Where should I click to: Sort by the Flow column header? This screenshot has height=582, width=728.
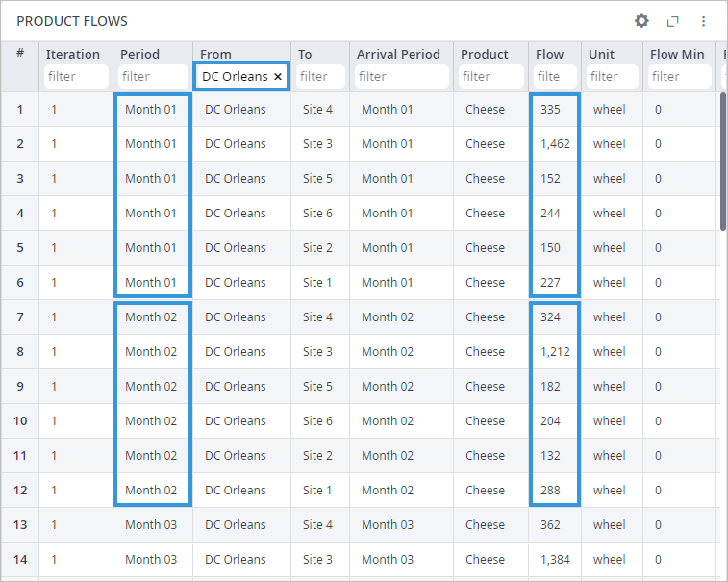550,54
